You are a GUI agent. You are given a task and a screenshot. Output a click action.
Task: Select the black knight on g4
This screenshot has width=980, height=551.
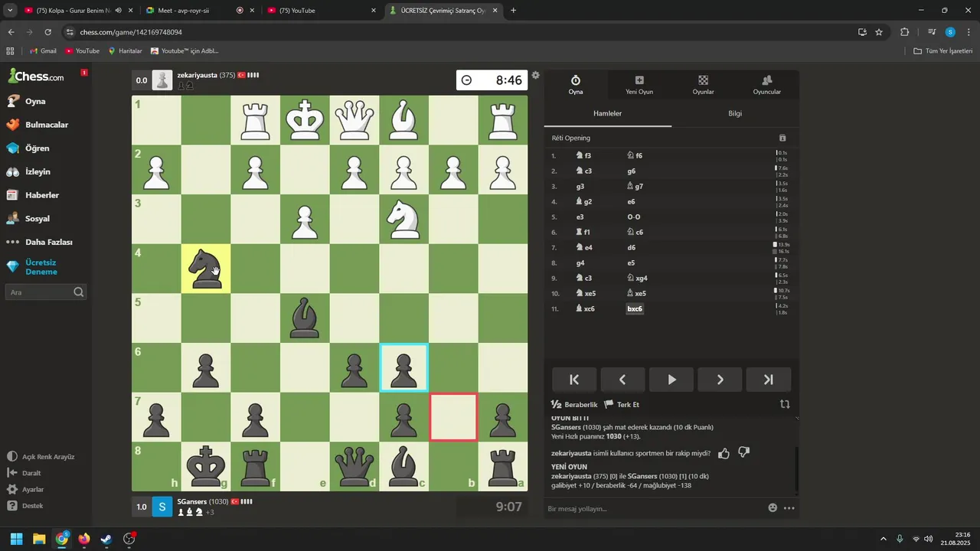(x=206, y=269)
